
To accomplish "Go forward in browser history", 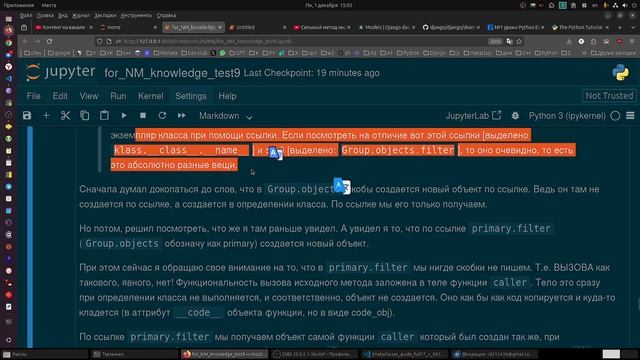I will coord(37,41).
